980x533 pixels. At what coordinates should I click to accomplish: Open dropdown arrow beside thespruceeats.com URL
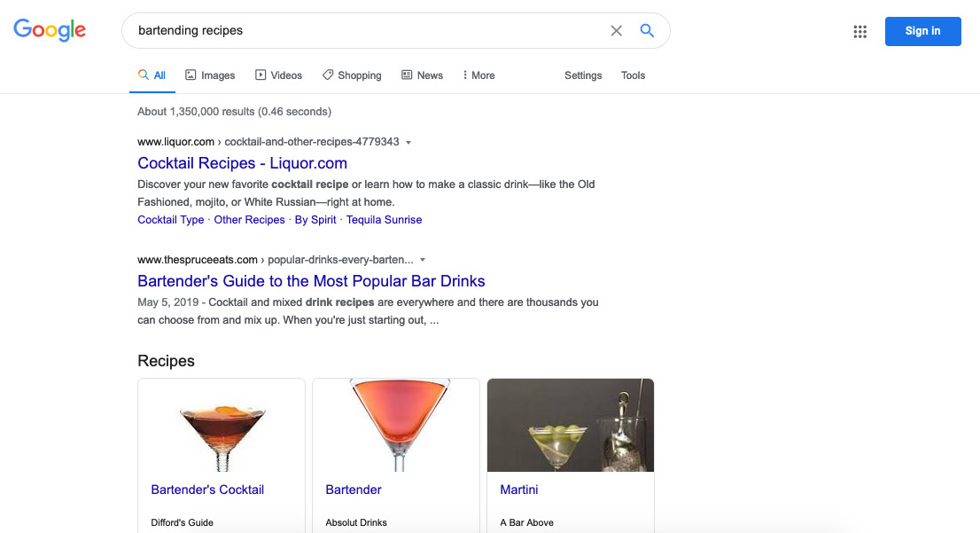(x=423, y=260)
